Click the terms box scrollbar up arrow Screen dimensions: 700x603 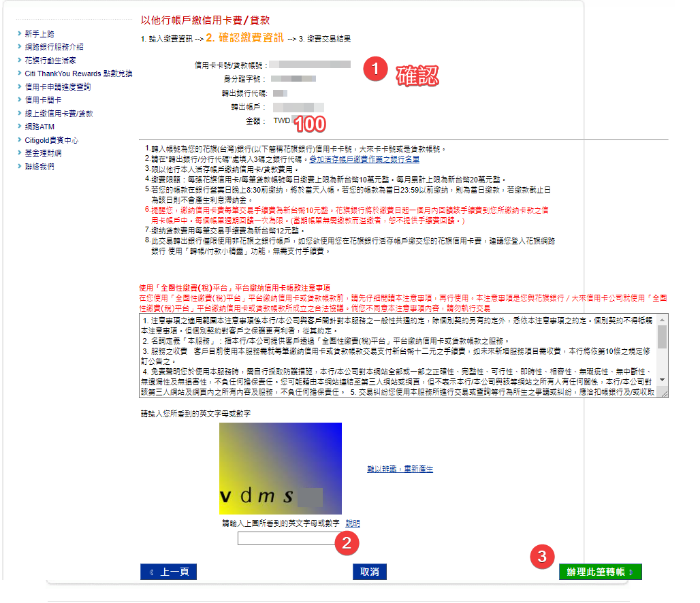[662, 319]
